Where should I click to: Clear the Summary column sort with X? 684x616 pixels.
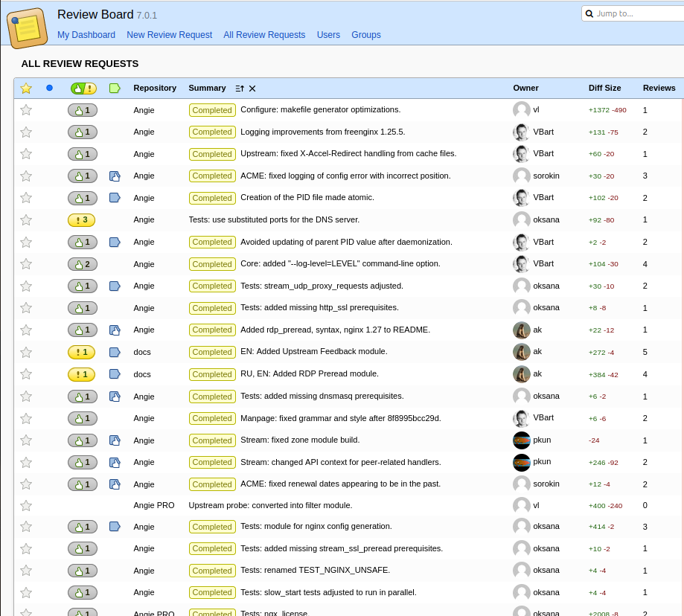point(252,89)
